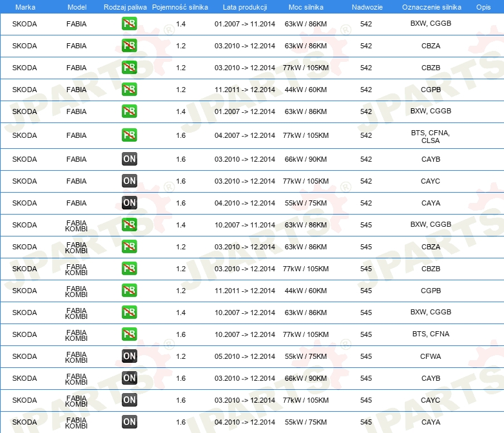Click the Marka column header
The image size is (504, 433).
click(x=25, y=7)
